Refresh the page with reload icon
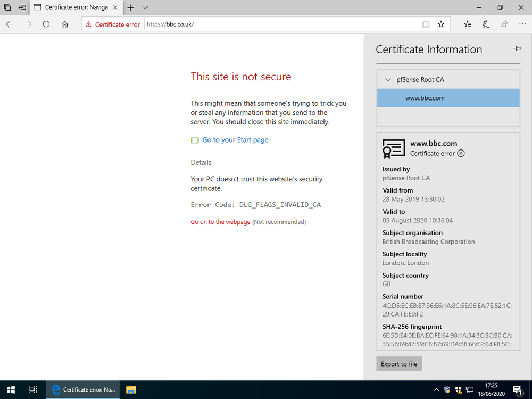 pos(46,24)
